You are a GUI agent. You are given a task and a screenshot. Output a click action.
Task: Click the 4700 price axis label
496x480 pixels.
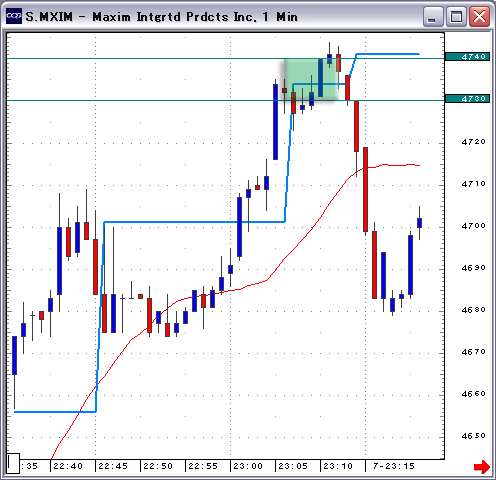point(473,226)
